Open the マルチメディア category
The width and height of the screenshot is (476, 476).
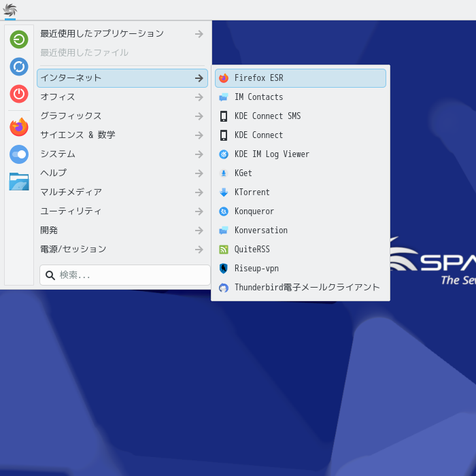pos(122,192)
